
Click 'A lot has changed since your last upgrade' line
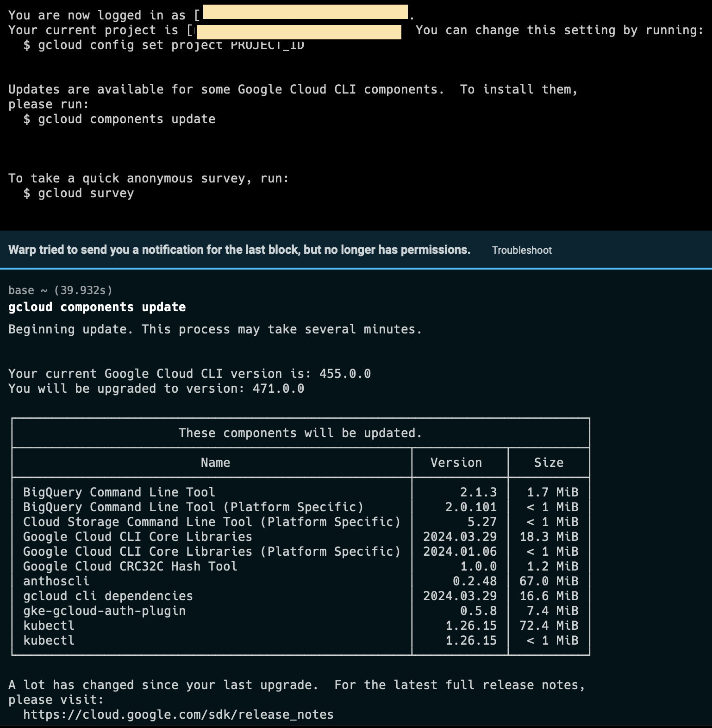[297, 685]
